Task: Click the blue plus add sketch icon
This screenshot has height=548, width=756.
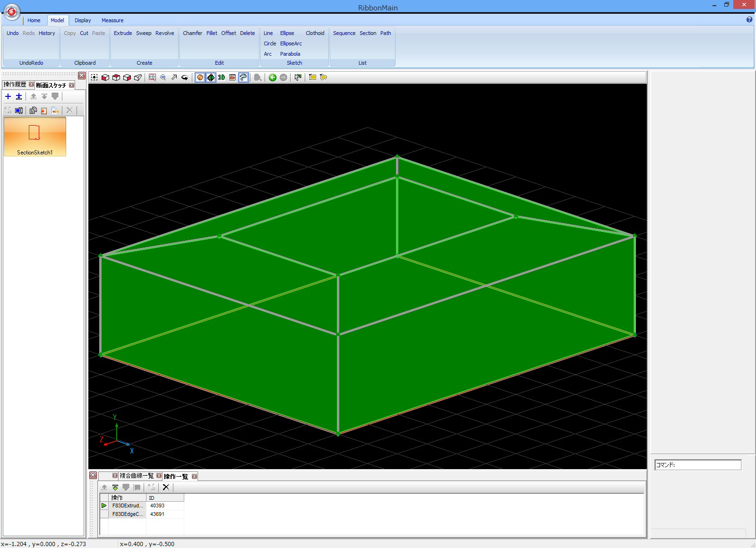Action: click(x=8, y=96)
